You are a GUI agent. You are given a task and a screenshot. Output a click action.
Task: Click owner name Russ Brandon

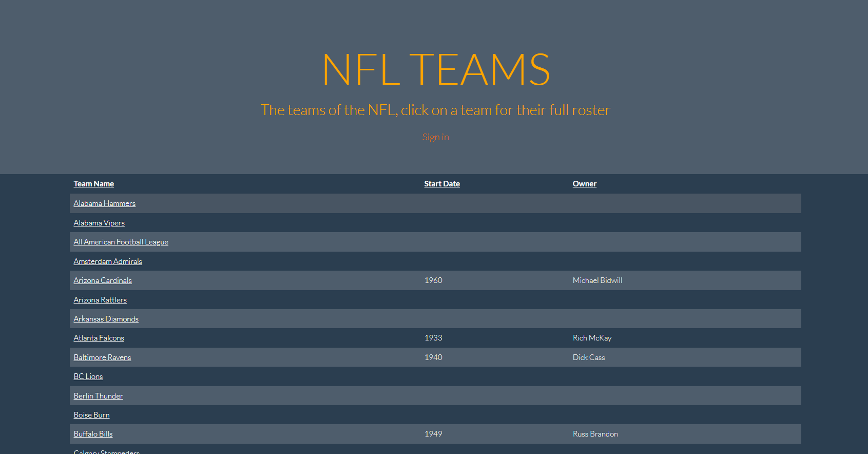click(595, 434)
